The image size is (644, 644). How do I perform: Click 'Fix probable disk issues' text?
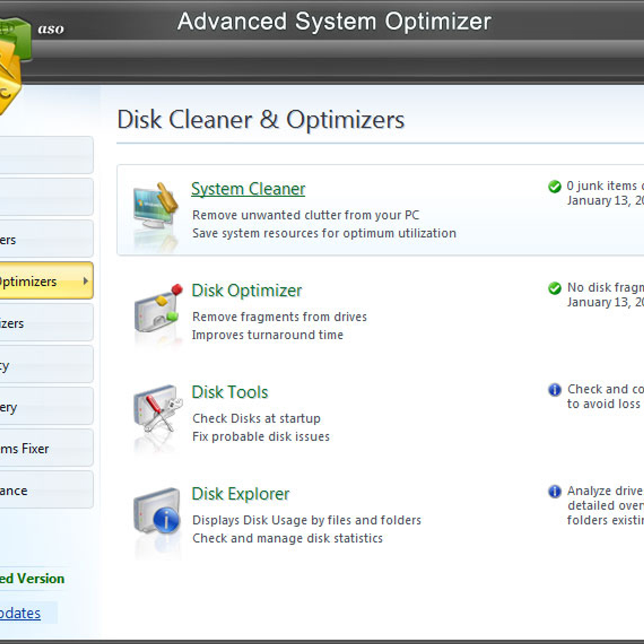tap(261, 437)
